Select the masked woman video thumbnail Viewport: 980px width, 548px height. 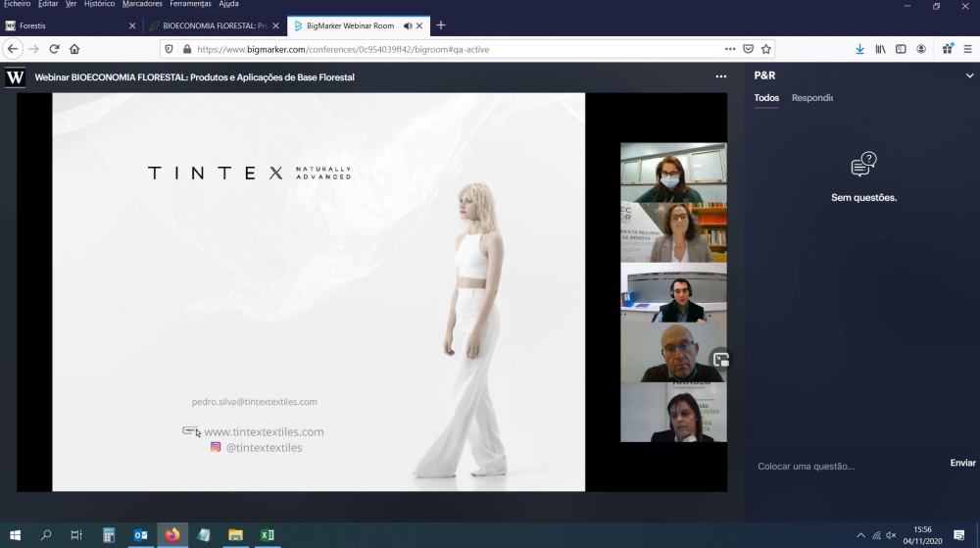[673, 173]
